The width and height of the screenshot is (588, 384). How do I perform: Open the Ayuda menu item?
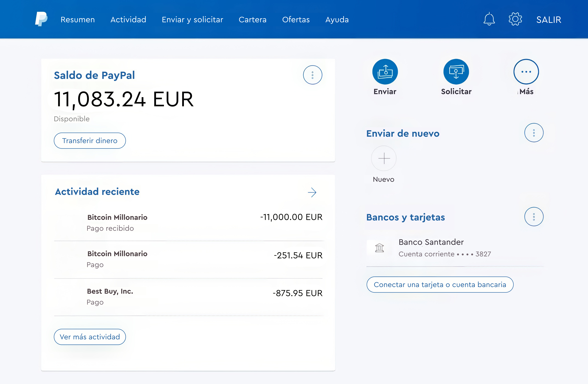click(x=337, y=20)
